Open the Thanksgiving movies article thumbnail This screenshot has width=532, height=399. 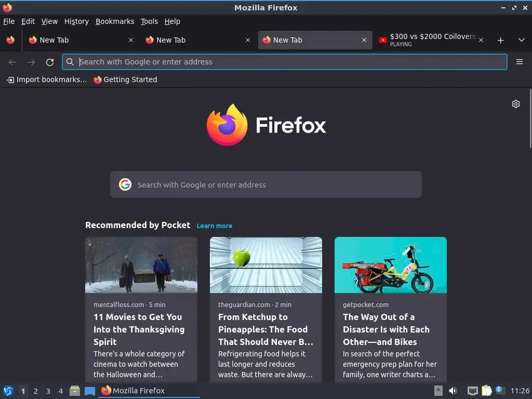pyautogui.click(x=141, y=265)
